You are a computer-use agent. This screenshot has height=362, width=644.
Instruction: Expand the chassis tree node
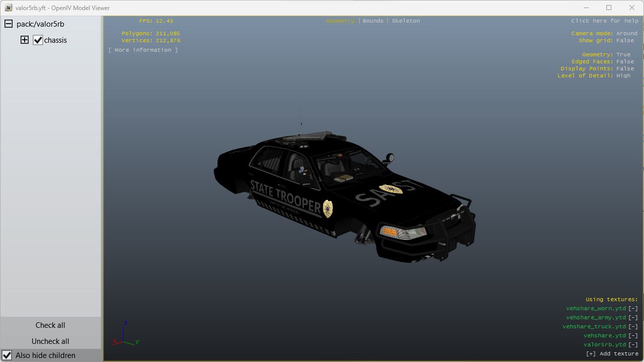click(x=25, y=40)
